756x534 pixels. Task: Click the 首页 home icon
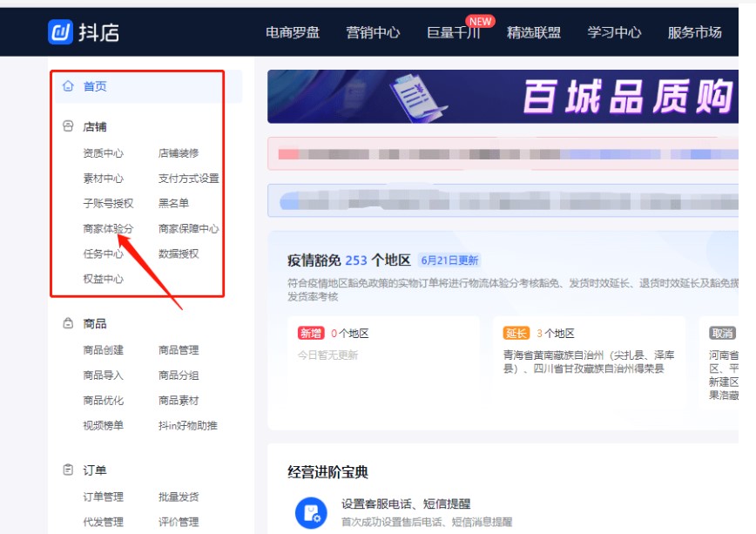click(x=68, y=86)
